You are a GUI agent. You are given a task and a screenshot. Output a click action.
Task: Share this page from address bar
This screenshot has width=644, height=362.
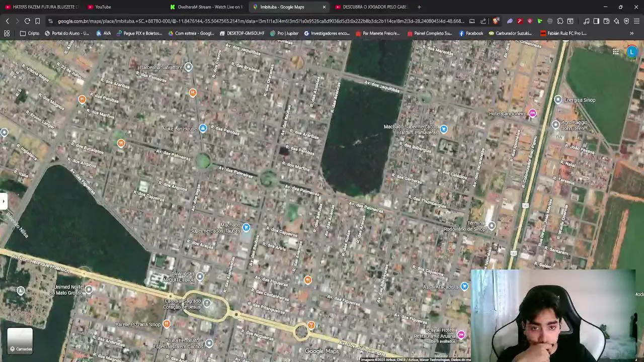pos(484,21)
